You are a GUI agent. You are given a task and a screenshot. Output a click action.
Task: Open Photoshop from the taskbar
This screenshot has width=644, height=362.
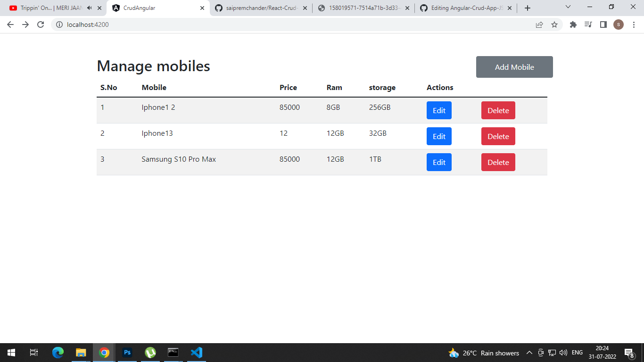coord(127,353)
